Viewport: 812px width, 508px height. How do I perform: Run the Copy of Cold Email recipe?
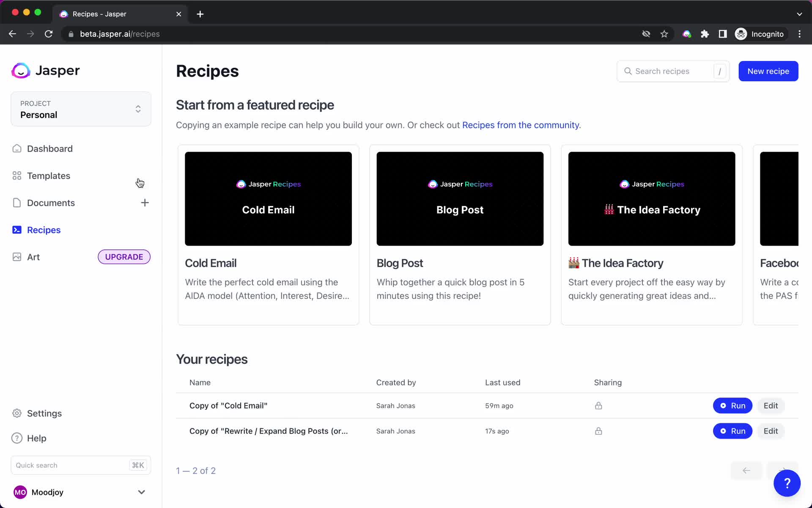click(x=732, y=406)
